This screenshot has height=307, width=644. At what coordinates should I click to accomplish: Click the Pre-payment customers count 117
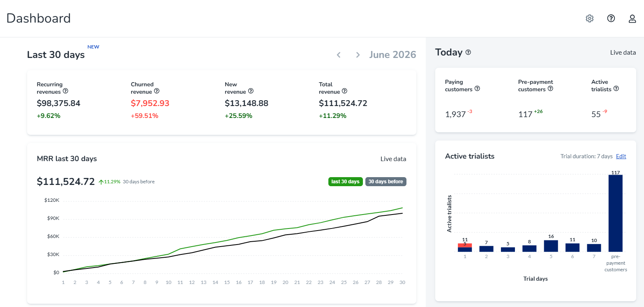pyautogui.click(x=525, y=115)
